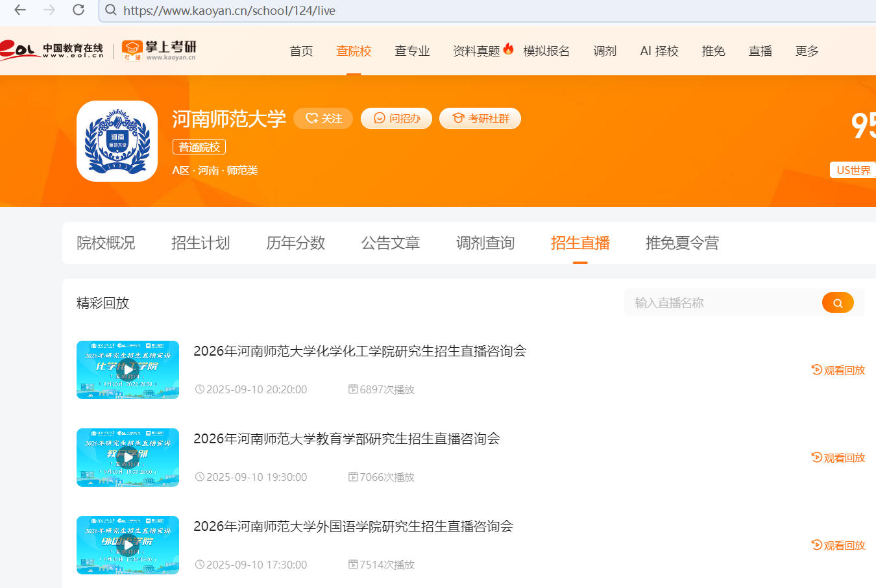876x588 pixels.
Task: Click the 问招办 button
Action: pyautogui.click(x=396, y=118)
